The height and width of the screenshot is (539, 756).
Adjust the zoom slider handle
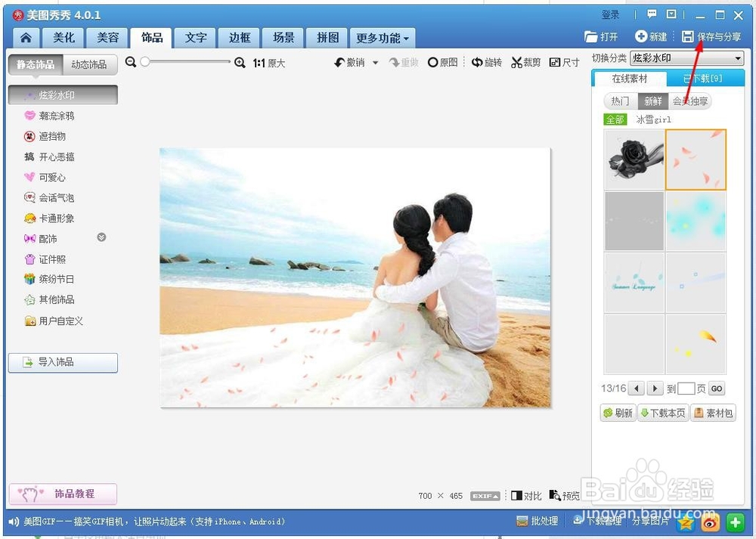144,62
